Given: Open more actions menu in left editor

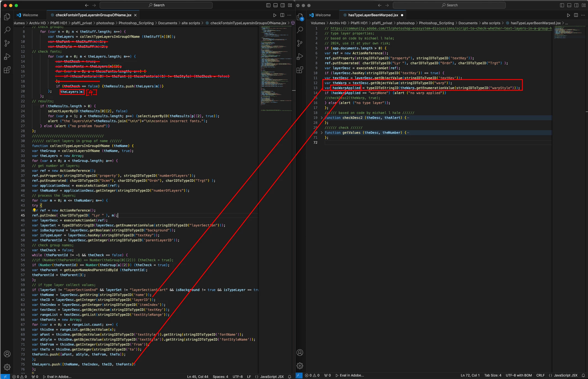Looking at the screenshot, I should (x=289, y=15).
